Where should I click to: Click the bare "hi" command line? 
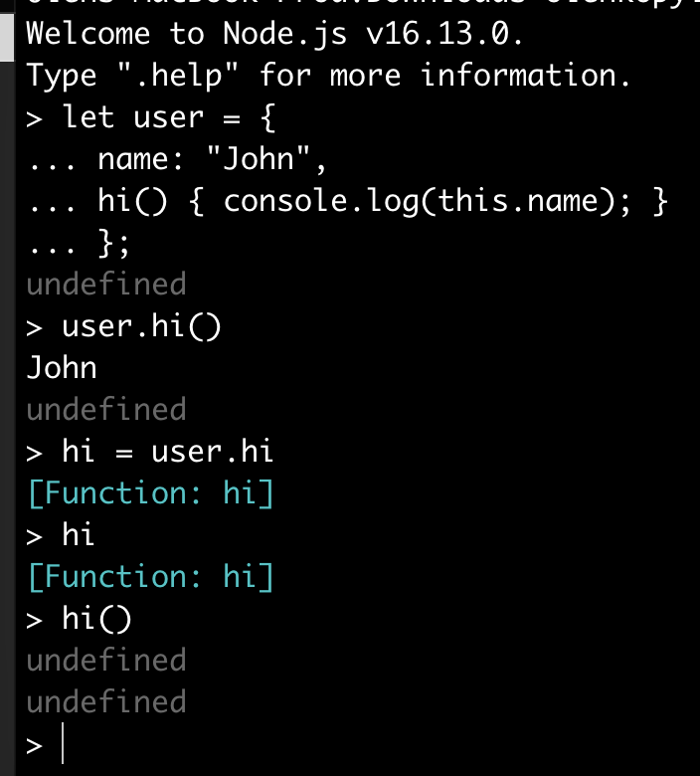(x=61, y=535)
